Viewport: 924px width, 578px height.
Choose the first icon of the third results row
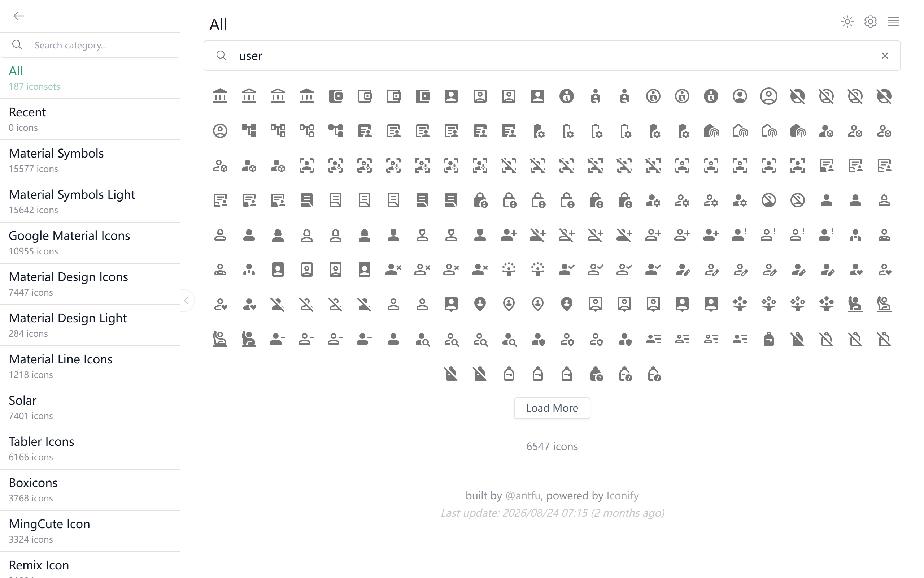click(220, 165)
